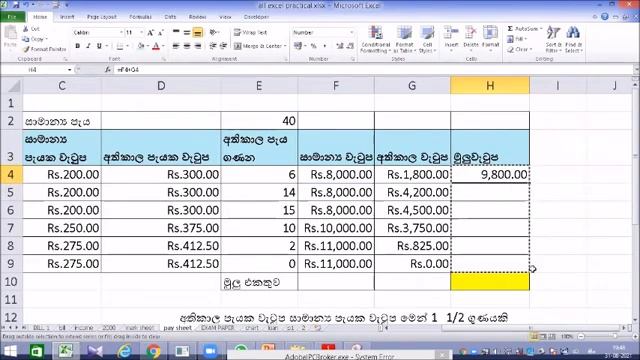Open Google Chrome from the taskbar
640x360 pixels.
(x=153, y=351)
